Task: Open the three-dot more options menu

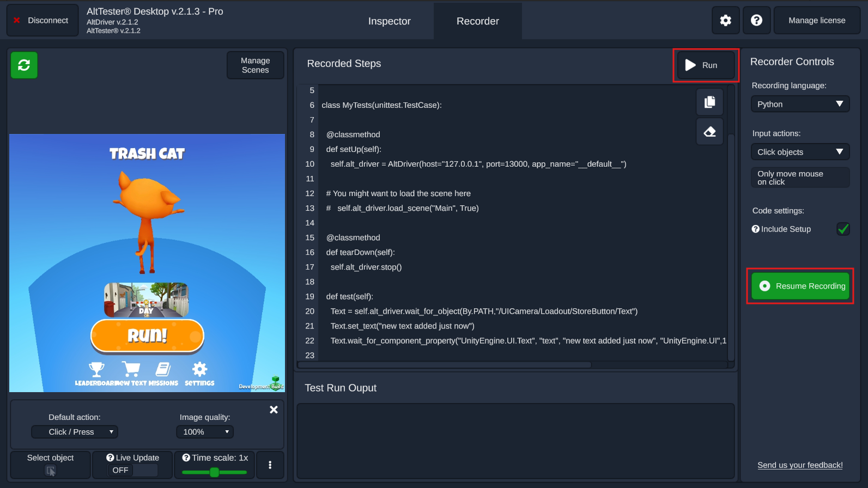Action: coord(270,465)
